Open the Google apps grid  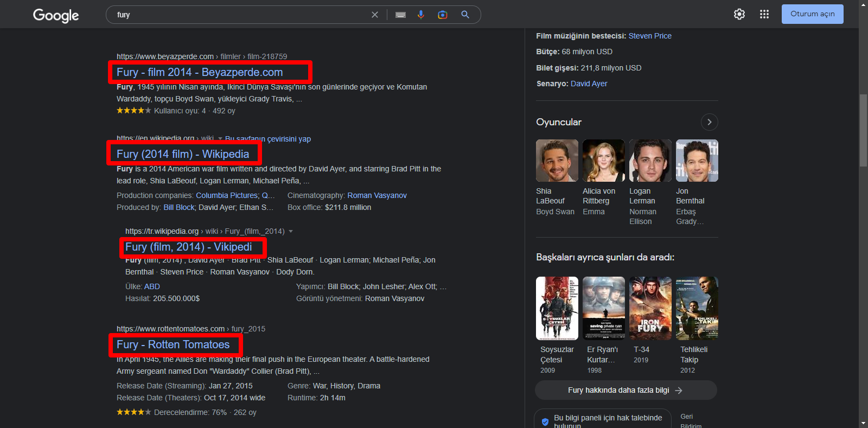(x=764, y=14)
